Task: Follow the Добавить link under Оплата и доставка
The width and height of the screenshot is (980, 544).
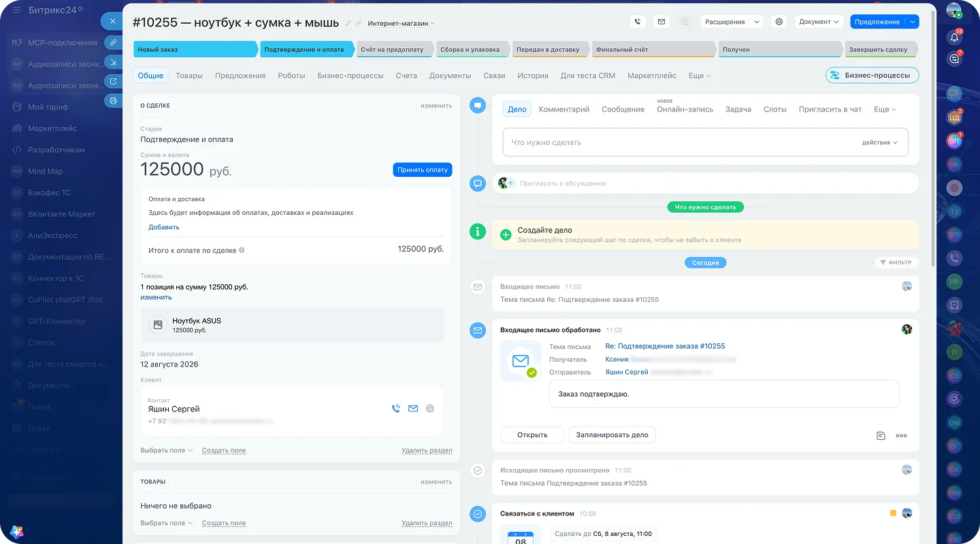Action: coord(164,227)
